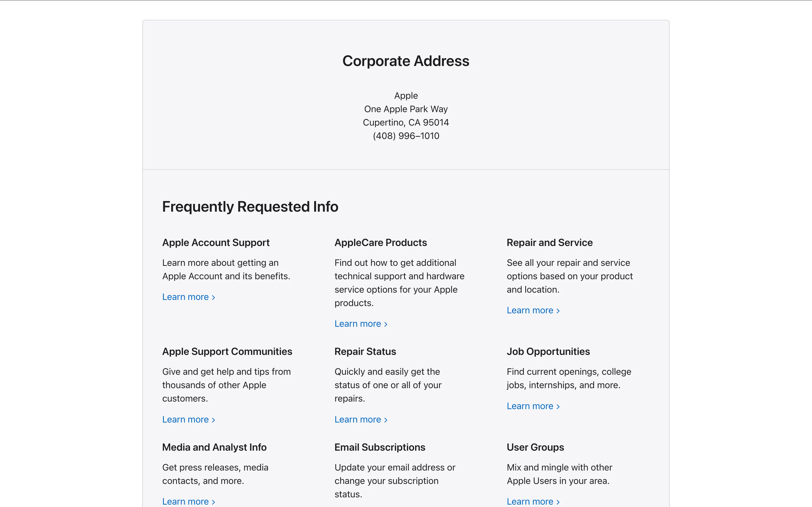Viewport: 812px width, 507px height.
Task: Click the User Groups title
Action: coord(535,447)
